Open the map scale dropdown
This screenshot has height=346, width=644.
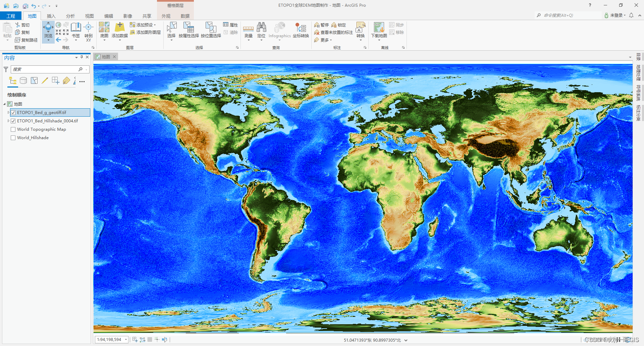coord(126,340)
